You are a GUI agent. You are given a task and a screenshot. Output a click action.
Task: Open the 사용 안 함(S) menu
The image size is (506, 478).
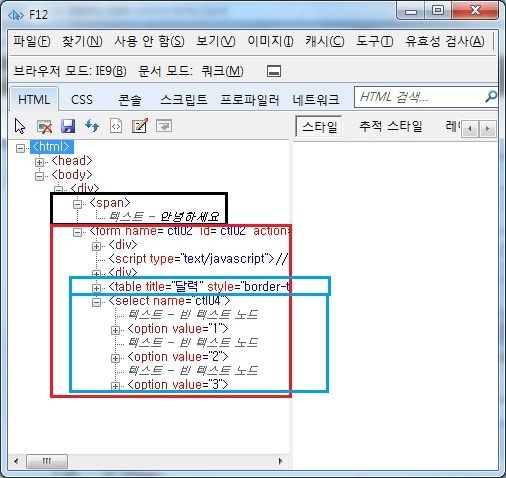point(149,41)
